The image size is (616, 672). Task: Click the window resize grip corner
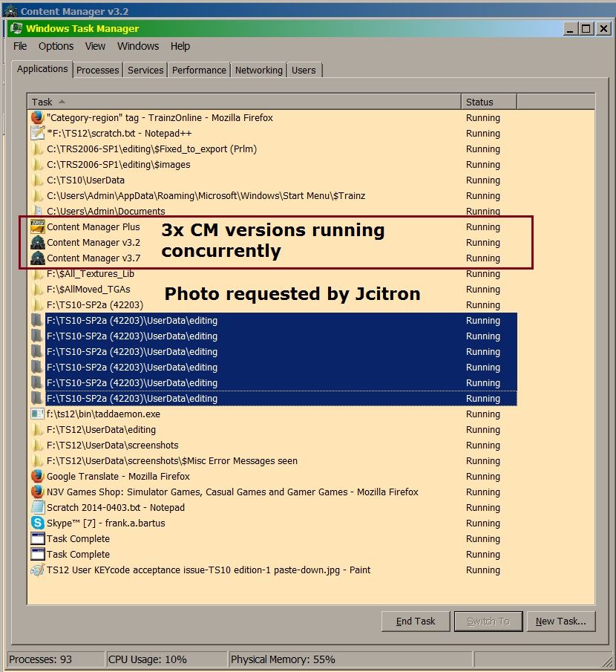pos(606,662)
